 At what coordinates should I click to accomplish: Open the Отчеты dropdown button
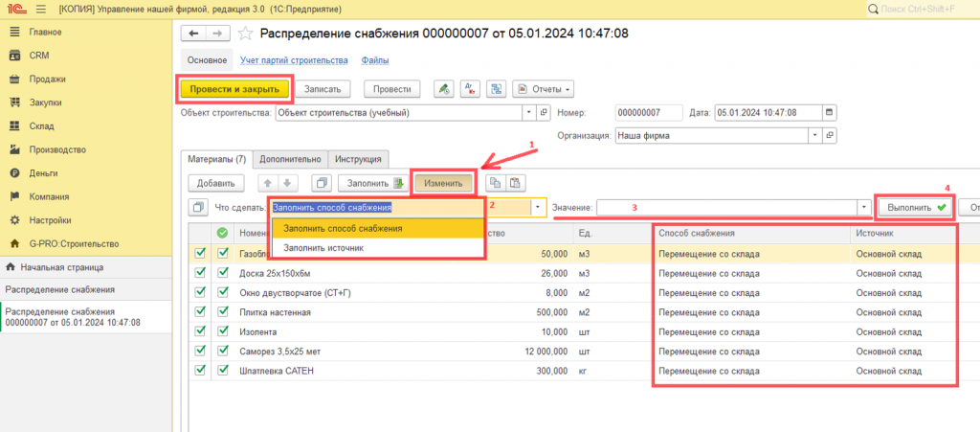click(543, 89)
